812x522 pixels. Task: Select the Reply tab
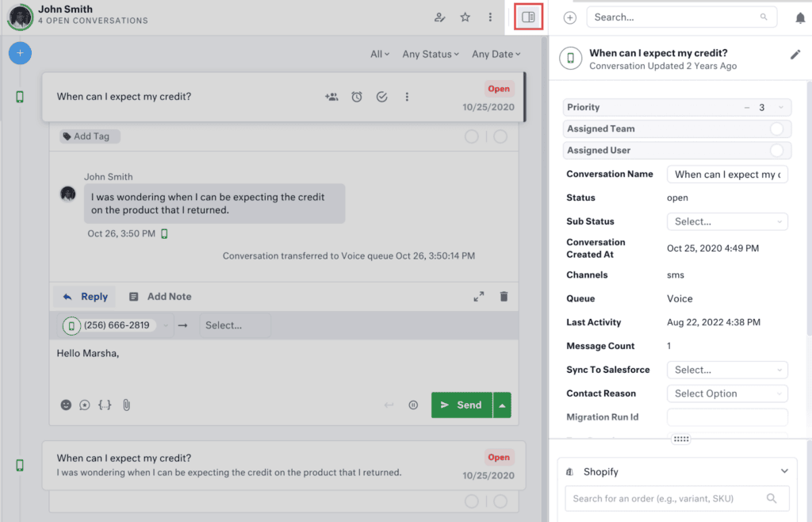[85, 296]
